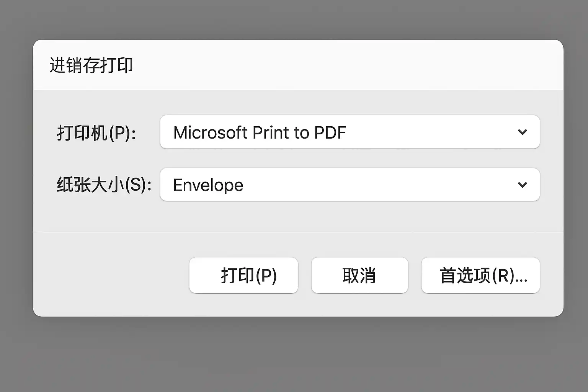Viewport: 588px width, 392px height.
Task: Click the chevron arrow in the paper size field
Action: [x=522, y=185]
